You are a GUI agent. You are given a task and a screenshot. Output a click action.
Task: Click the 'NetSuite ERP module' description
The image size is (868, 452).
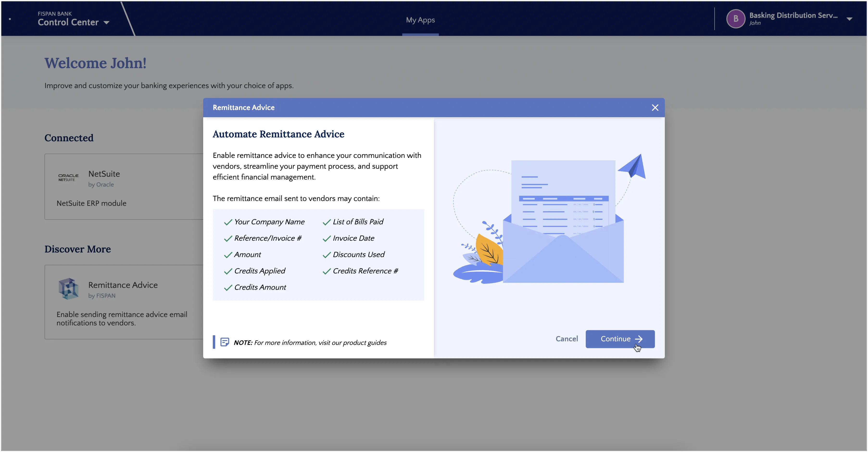point(91,203)
